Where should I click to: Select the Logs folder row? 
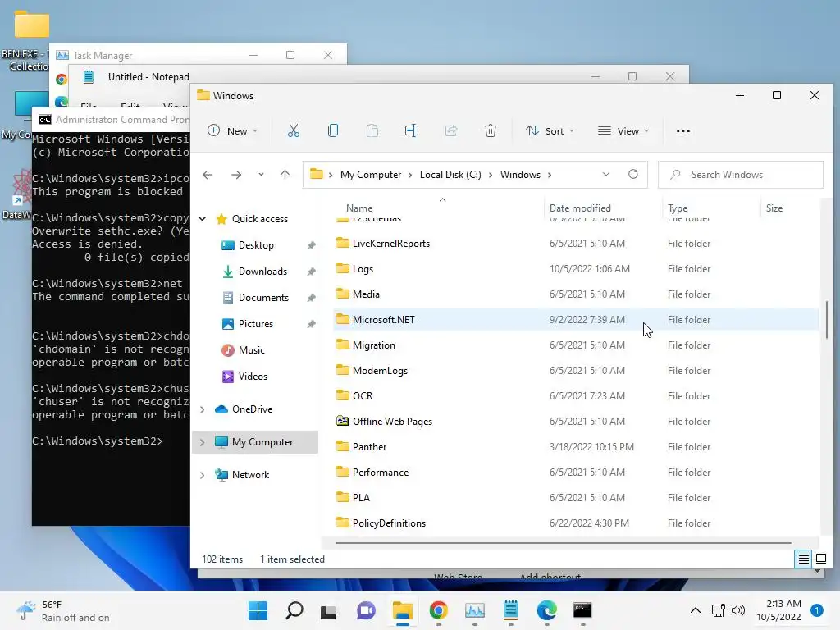(576, 269)
